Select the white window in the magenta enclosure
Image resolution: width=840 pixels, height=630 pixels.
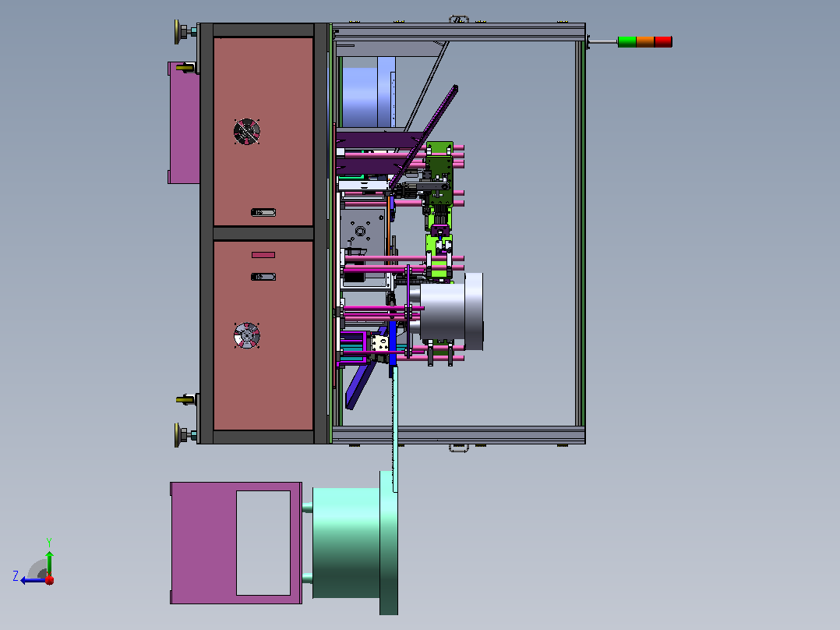click(x=263, y=543)
